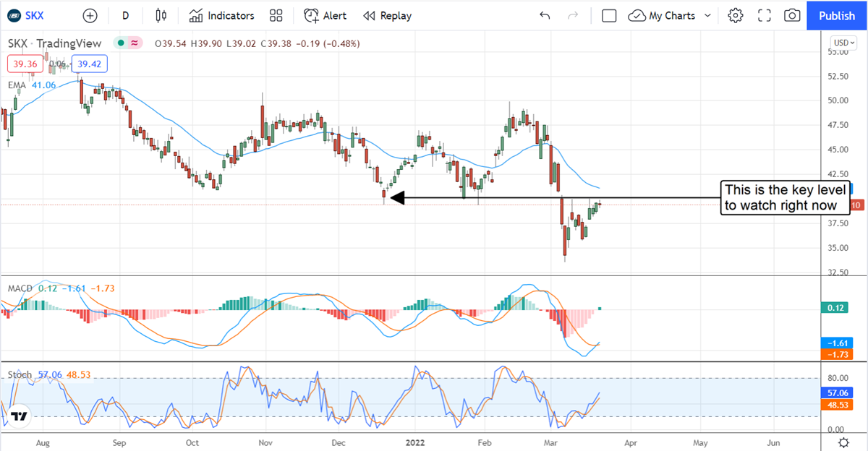The width and height of the screenshot is (868, 451).
Task: Click the undo arrow
Action: coord(545,15)
